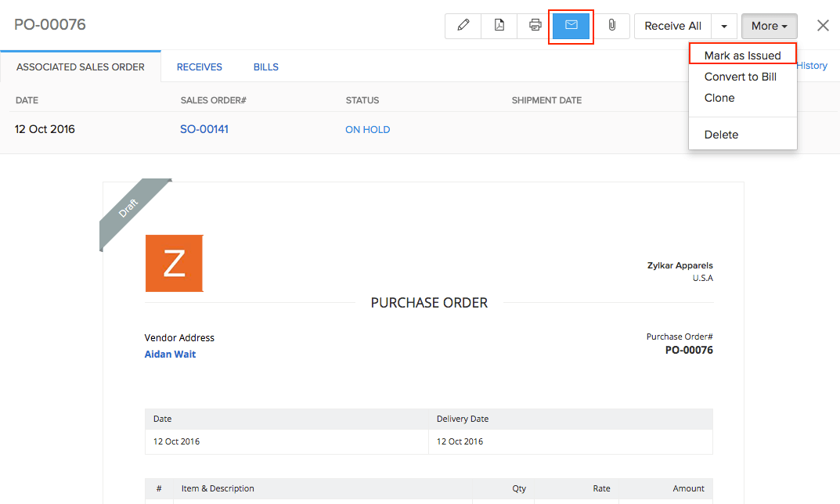Select the pencil icon to edit PO-00076
This screenshot has height=504, width=840.
coord(463,25)
